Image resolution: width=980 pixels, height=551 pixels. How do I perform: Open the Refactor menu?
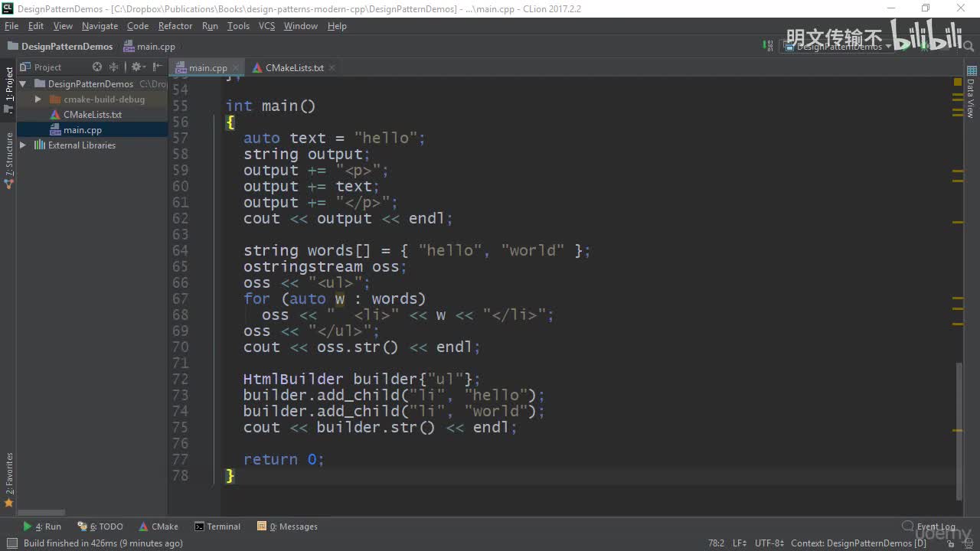(x=175, y=26)
